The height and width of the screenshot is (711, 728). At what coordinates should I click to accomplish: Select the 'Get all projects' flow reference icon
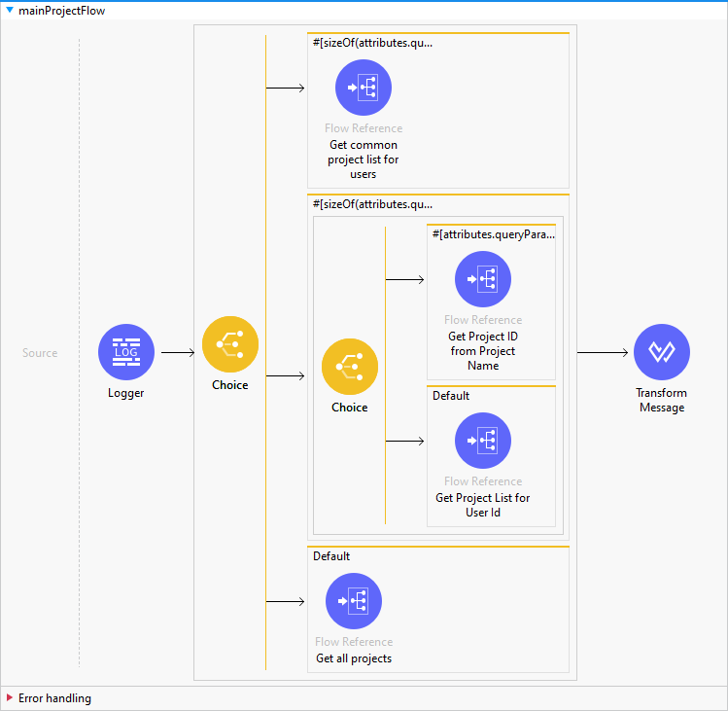click(x=354, y=601)
